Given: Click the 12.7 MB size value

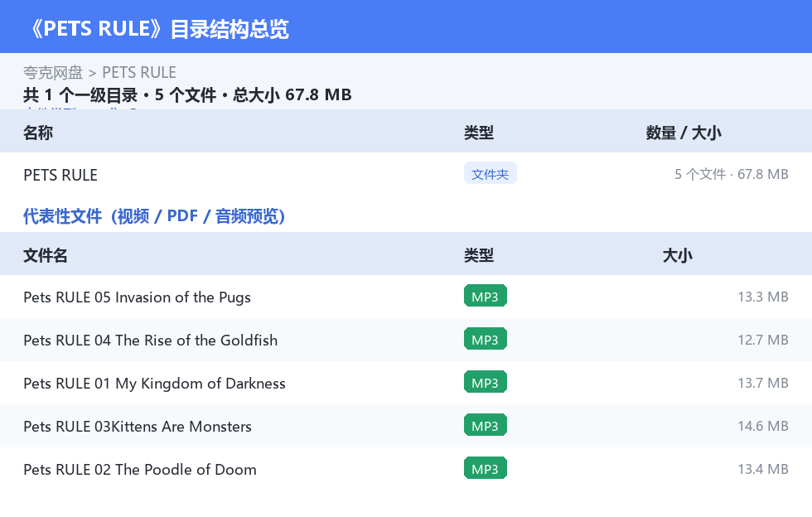Looking at the screenshot, I should click(x=763, y=340).
